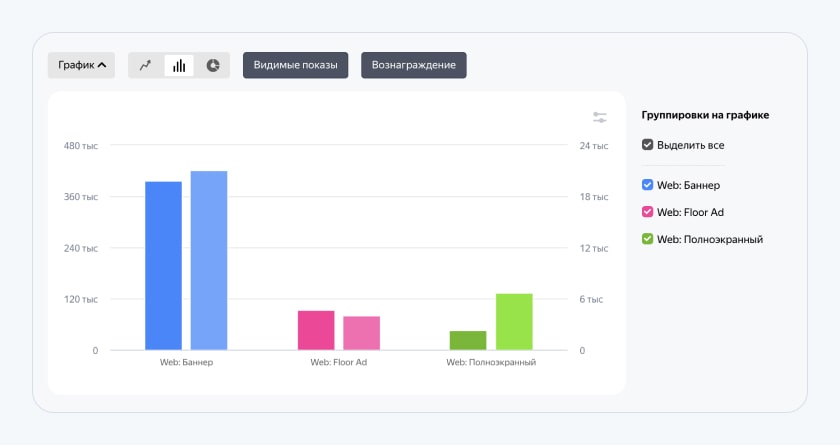Click the Группировки на графике heading
The width and height of the screenshot is (840, 445).
tap(705, 115)
